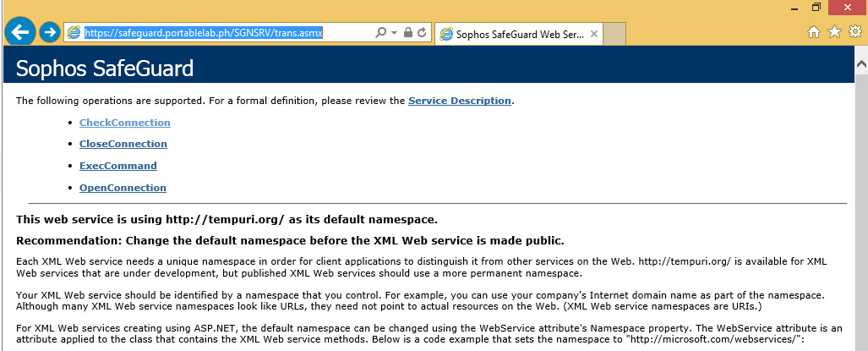The height and width of the screenshot is (351, 868).
Task: Click the search magnifier icon in address bar
Action: click(381, 33)
